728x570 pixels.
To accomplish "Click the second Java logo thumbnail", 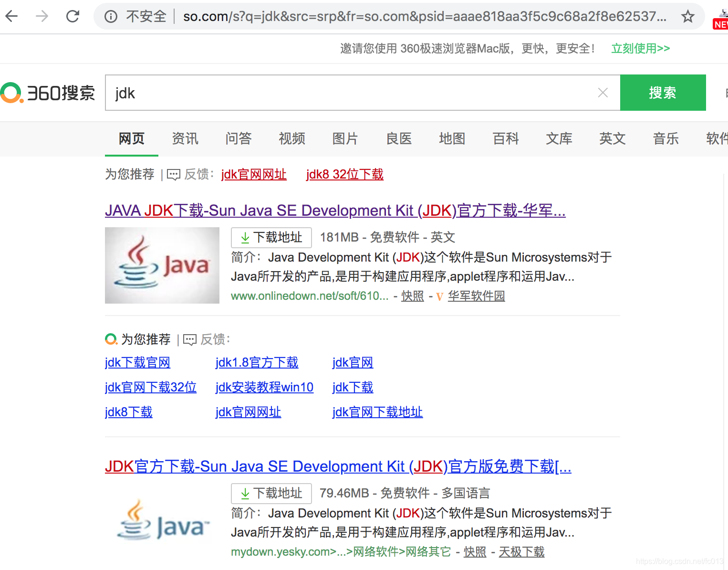I will 162,521.
